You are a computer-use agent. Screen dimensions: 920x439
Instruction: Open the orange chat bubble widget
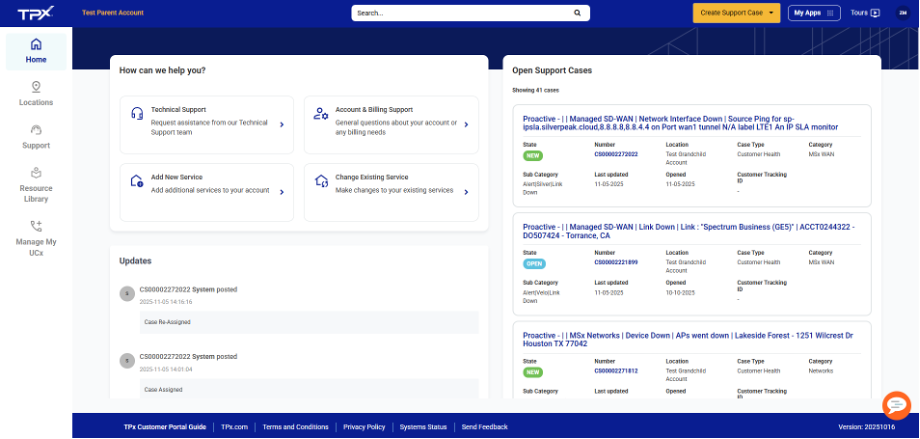coord(896,404)
